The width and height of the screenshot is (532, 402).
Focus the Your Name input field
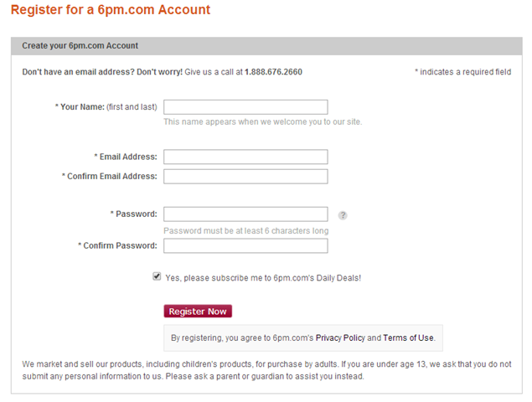coord(245,107)
